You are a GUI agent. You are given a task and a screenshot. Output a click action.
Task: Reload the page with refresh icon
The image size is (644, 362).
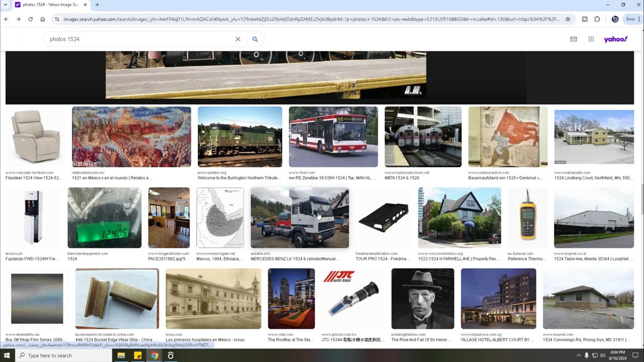click(x=30, y=19)
